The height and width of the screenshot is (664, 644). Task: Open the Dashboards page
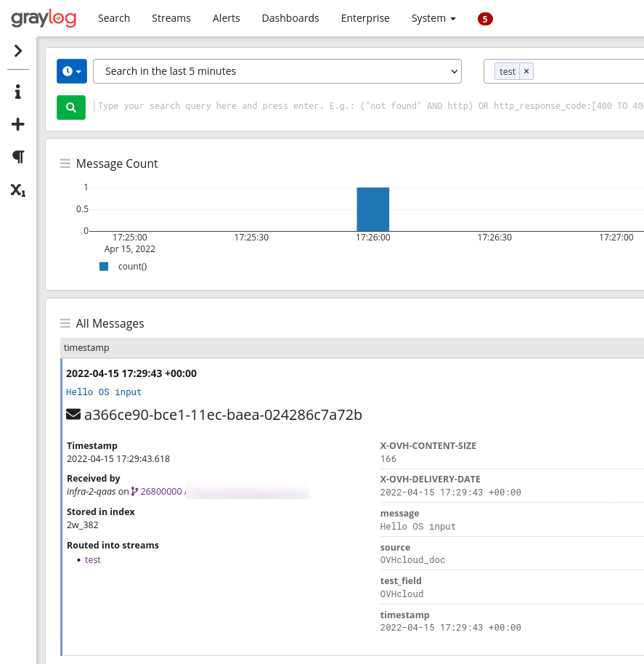[290, 18]
